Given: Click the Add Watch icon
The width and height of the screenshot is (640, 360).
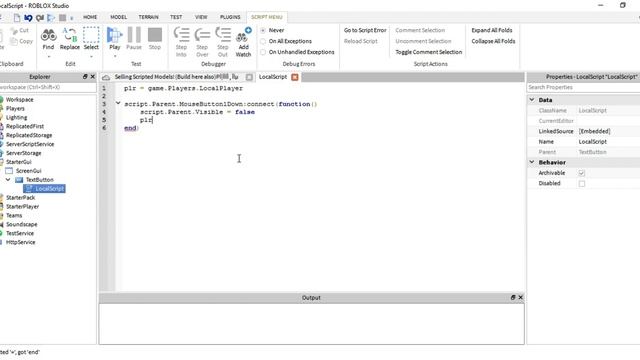Looking at the screenshot, I should (244, 35).
